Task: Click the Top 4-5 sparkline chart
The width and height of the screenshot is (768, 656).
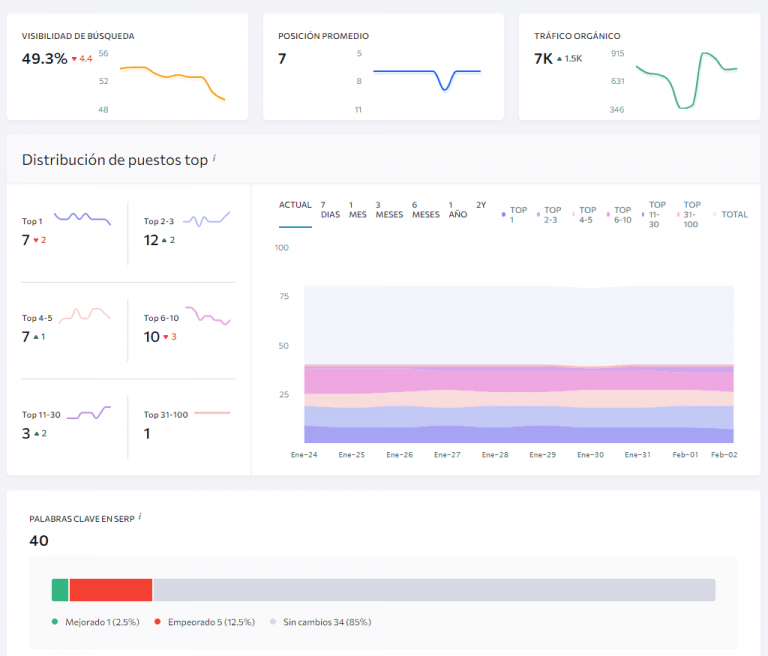Action: pyautogui.click(x=84, y=314)
